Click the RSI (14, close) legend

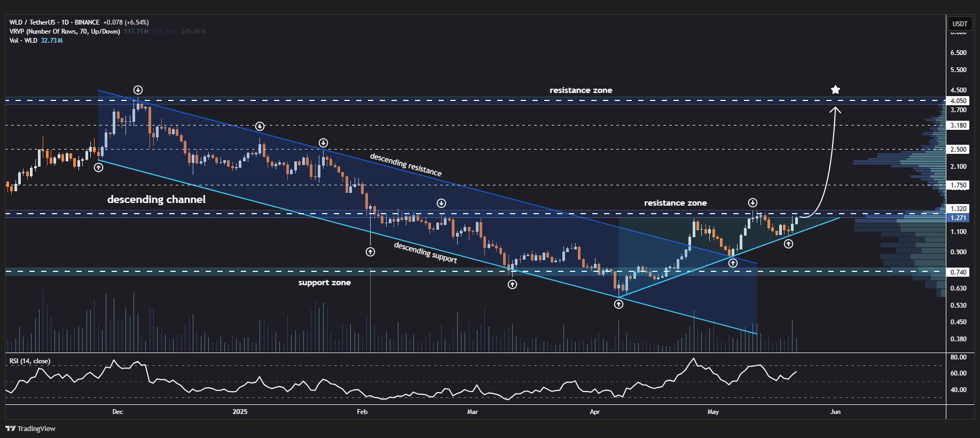point(30,361)
